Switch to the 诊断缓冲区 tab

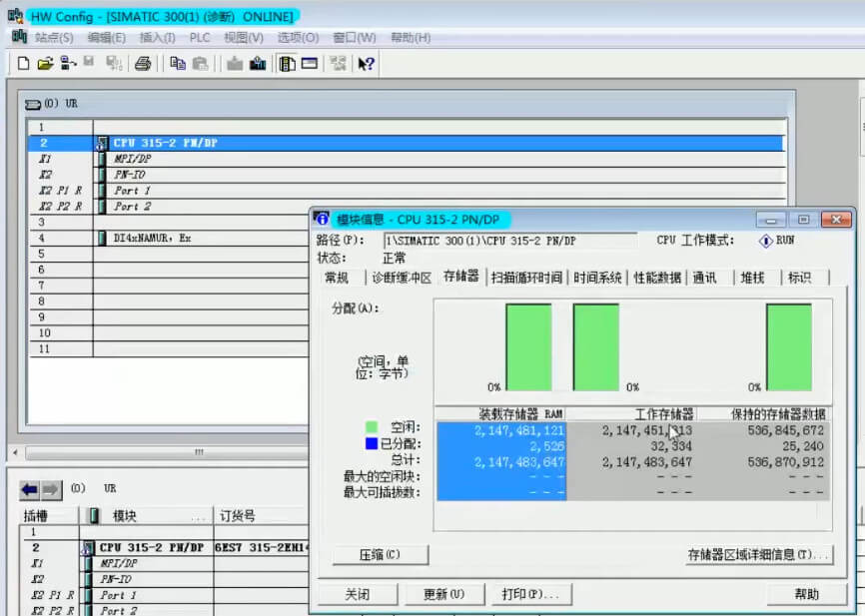(x=402, y=278)
